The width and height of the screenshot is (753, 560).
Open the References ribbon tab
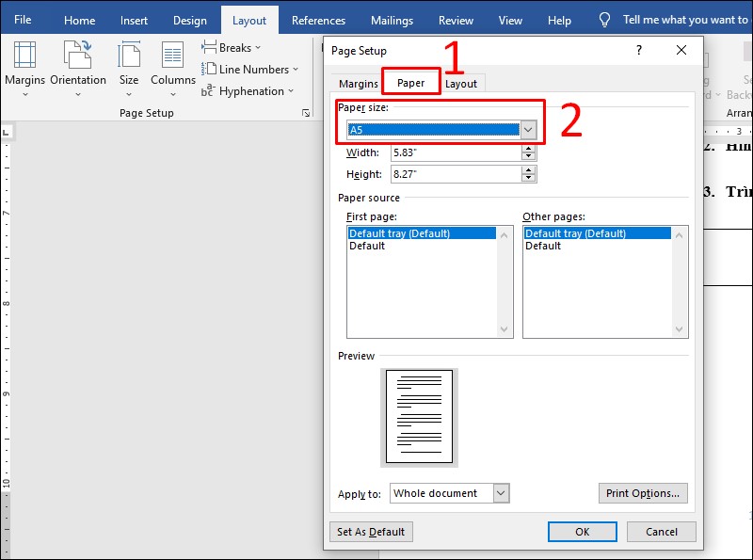(318, 20)
